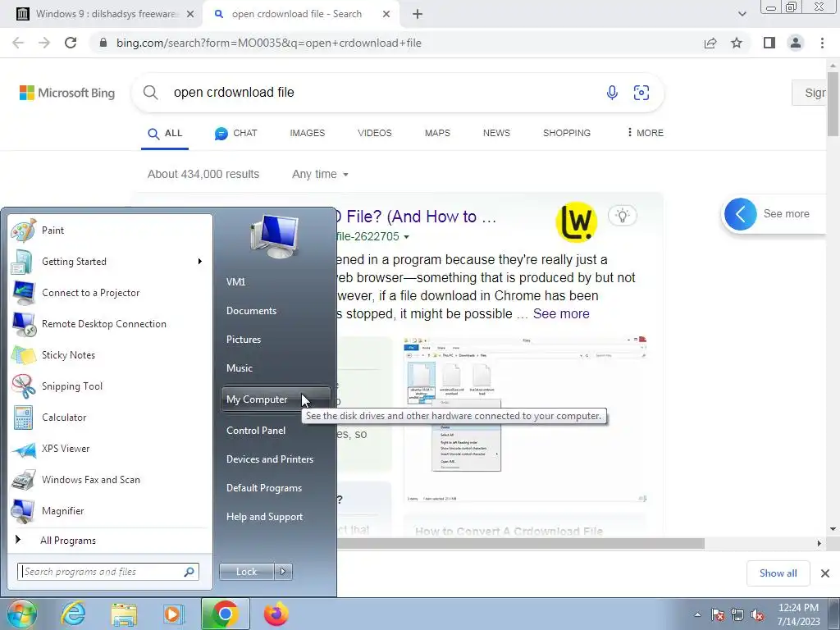The image size is (840, 630).
Task: Open Windows Explorer from the taskbar
Action: [x=124, y=614]
